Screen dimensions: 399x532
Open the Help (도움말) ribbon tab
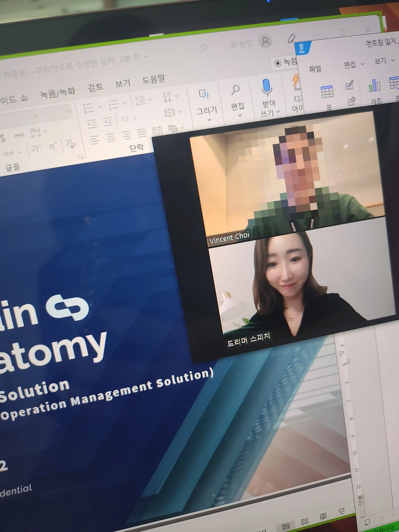tap(153, 80)
